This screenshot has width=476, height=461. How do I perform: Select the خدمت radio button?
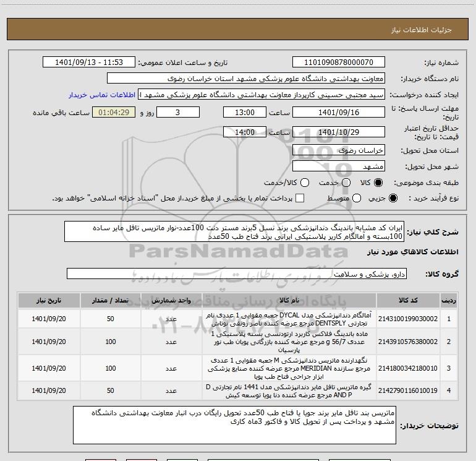[346, 183]
